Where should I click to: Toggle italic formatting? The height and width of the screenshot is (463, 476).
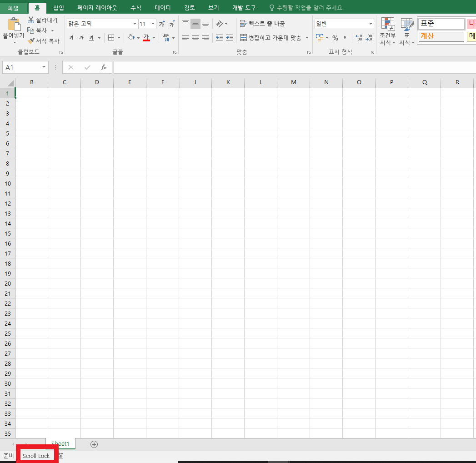81,38
